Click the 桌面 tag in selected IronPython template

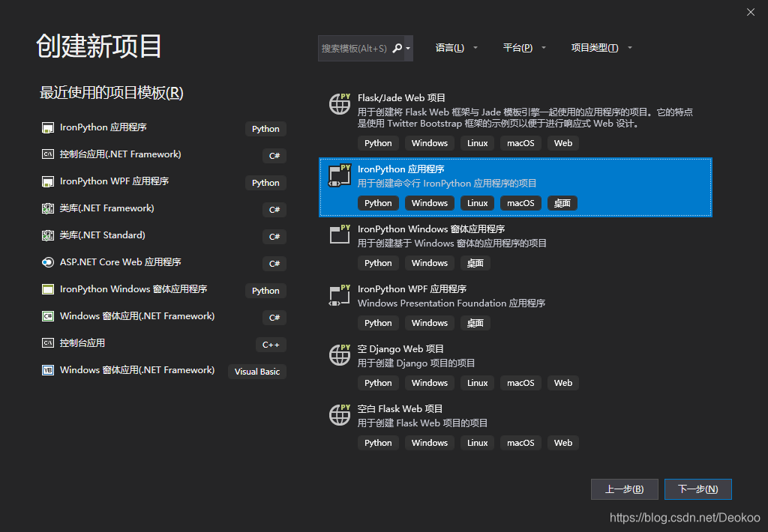coord(562,203)
